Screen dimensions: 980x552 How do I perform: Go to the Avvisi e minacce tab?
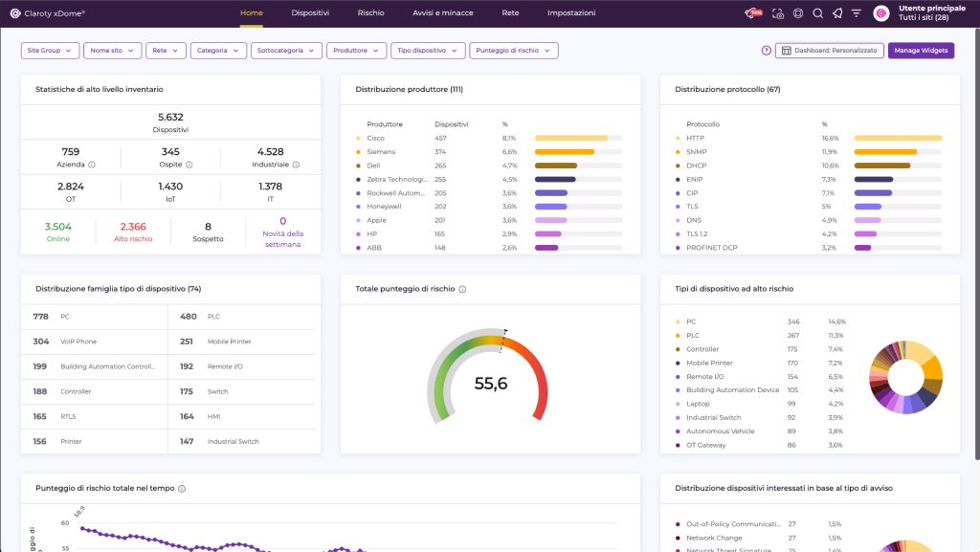[x=435, y=13]
